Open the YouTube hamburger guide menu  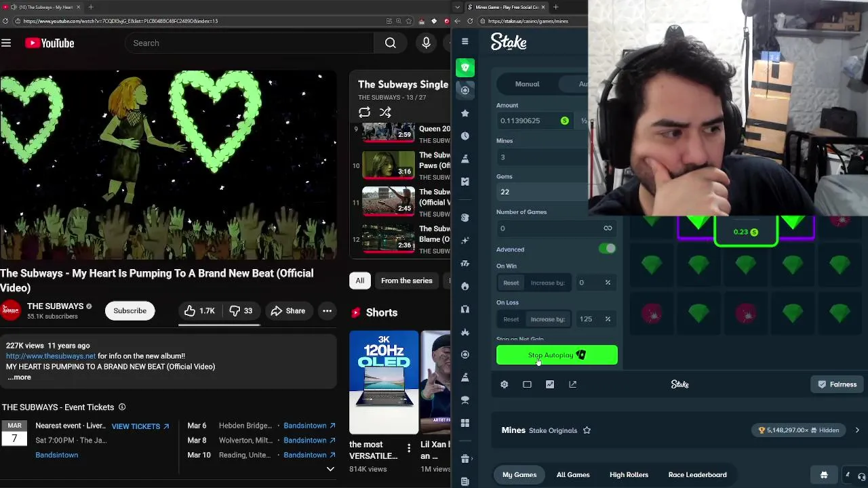pos(6,43)
